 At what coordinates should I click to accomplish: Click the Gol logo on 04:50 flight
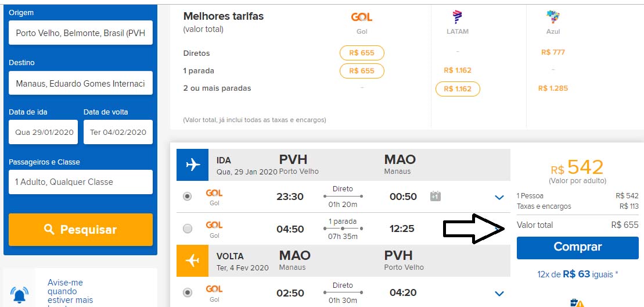click(214, 226)
